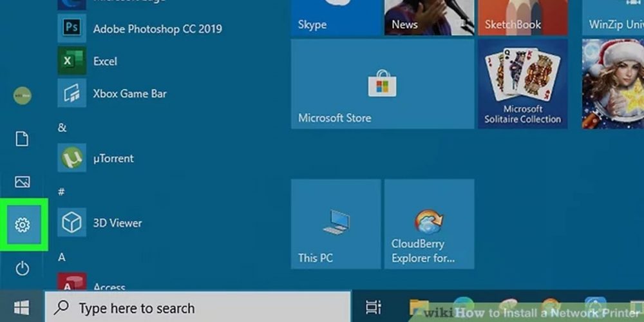
Task: Open the Skype tile
Action: (x=336, y=17)
